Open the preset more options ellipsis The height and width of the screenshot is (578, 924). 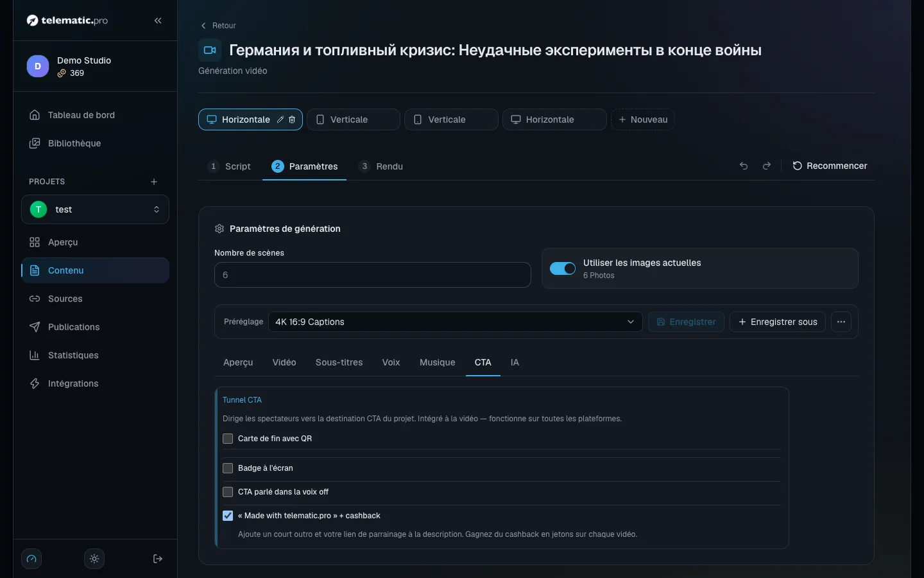(x=841, y=322)
